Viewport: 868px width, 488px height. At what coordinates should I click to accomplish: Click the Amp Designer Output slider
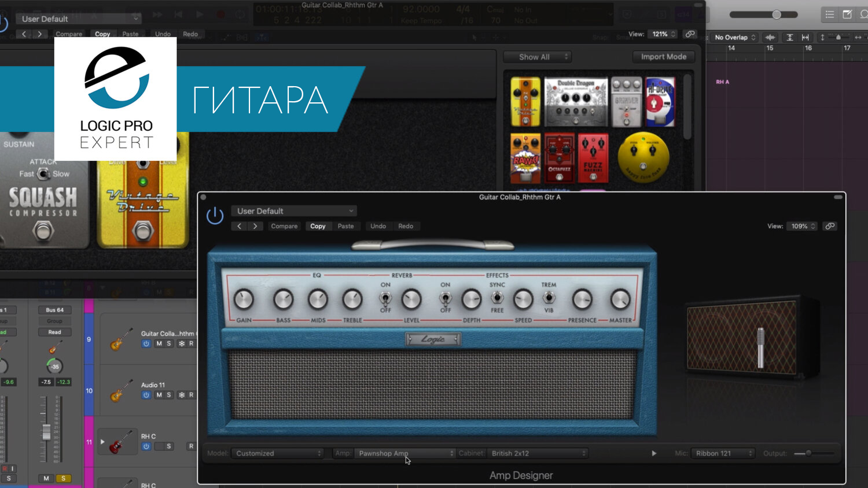tap(814, 453)
